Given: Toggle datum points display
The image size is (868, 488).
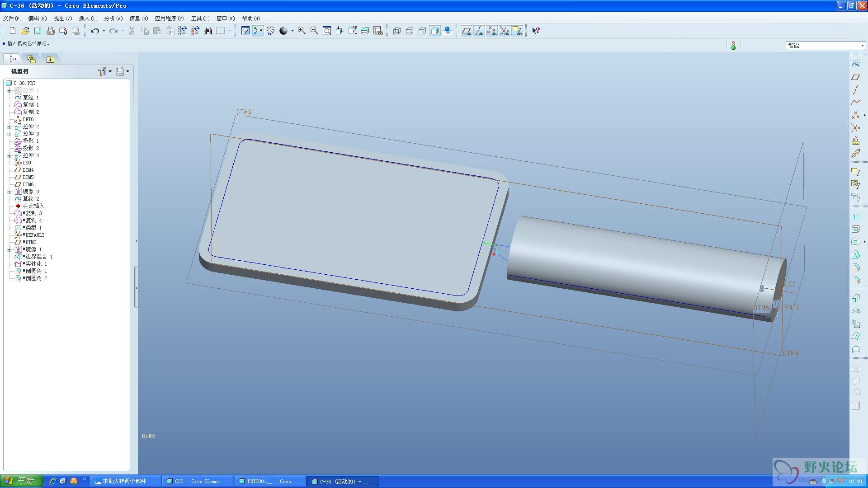Looking at the screenshot, I should [492, 31].
